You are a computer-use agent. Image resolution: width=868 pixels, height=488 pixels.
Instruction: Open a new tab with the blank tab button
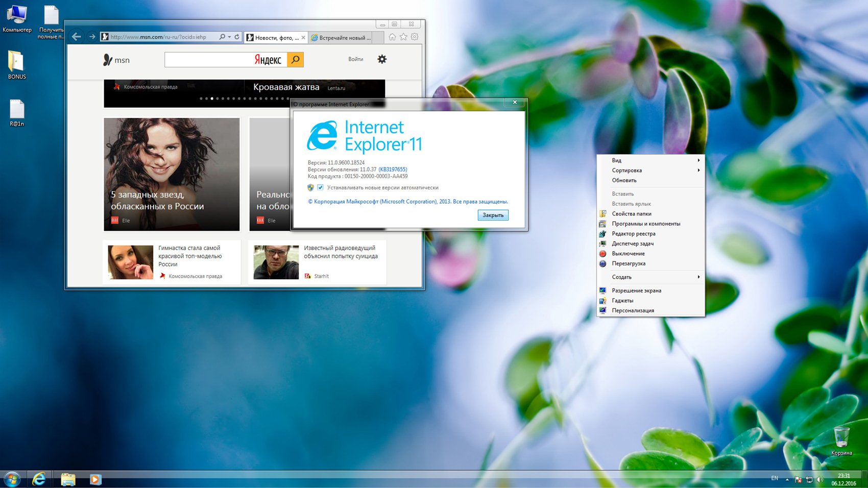tap(378, 37)
